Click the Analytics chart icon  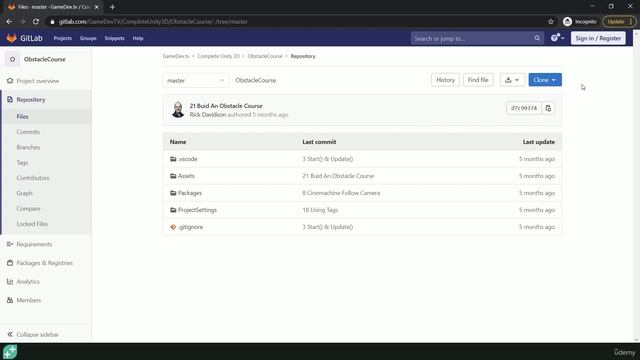pyautogui.click(x=10, y=282)
